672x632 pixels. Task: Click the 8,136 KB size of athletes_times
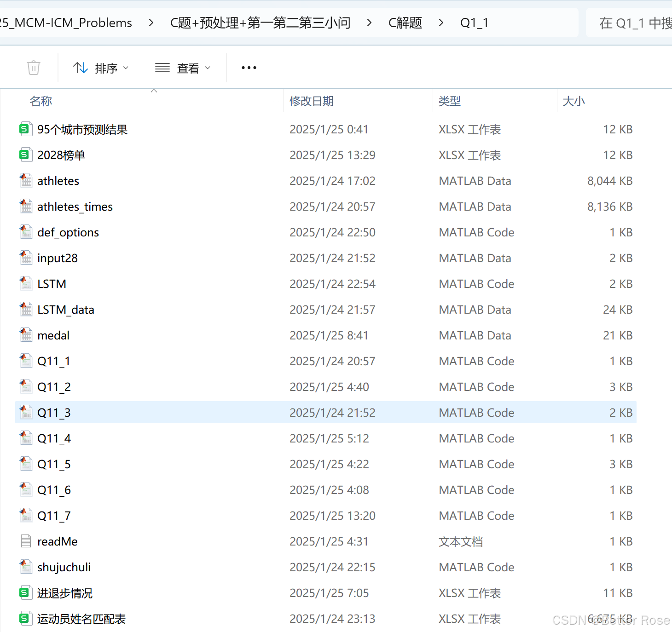[610, 207]
